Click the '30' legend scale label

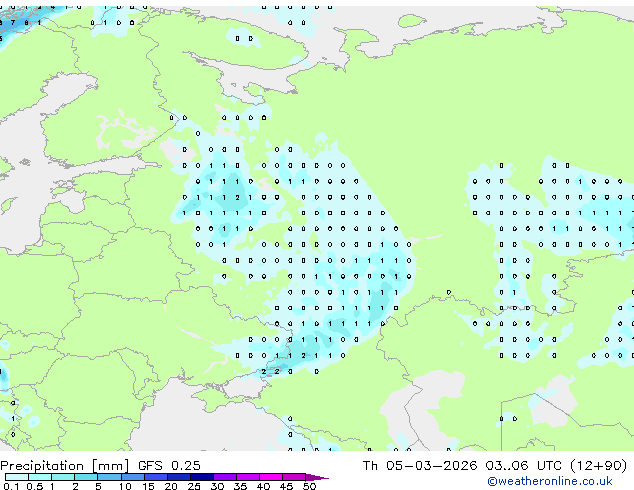217,486
